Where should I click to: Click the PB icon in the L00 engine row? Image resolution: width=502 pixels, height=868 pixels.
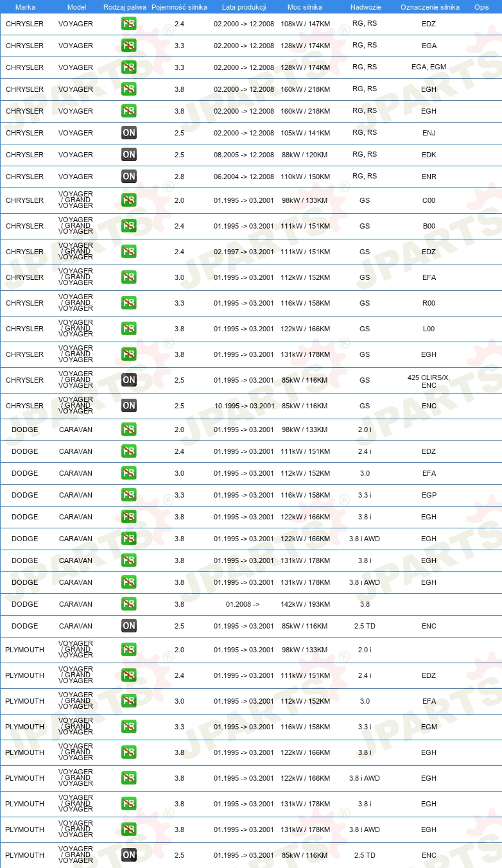[x=129, y=329]
